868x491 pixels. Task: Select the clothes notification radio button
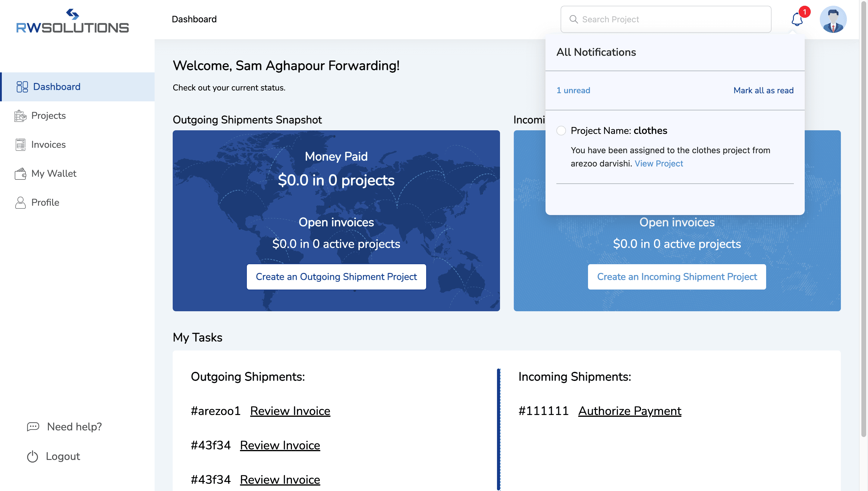point(561,131)
